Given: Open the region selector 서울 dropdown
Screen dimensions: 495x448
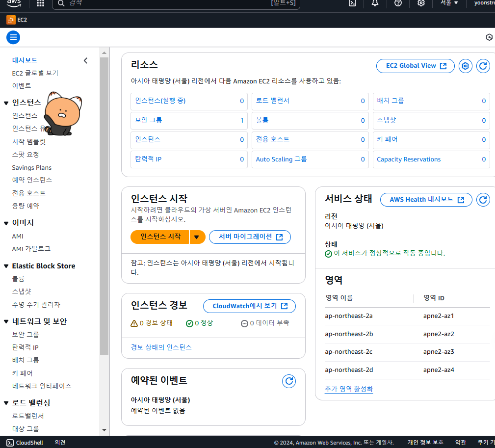Looking at the screenshot, I should point(449,3).
